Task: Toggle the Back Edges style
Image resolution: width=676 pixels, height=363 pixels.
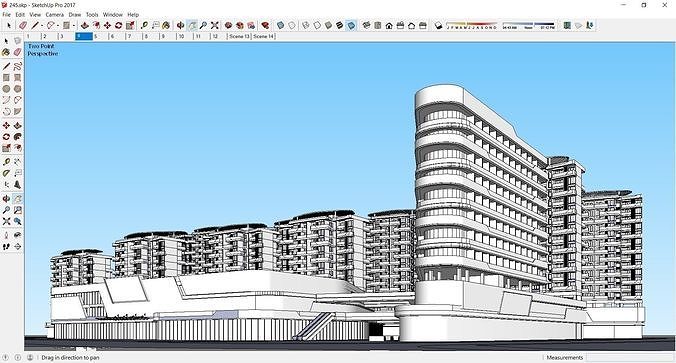Action: pyautogui.click(x=292, y=25)
